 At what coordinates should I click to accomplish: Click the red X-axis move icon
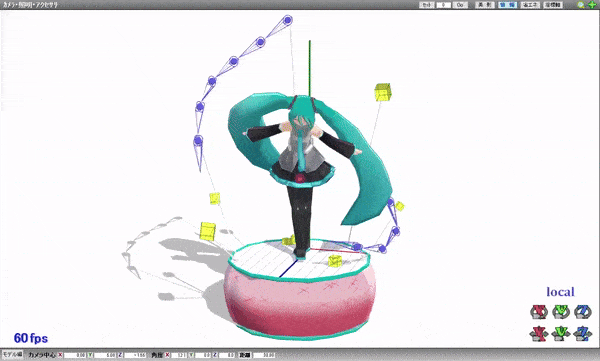(x=539, y=334)
